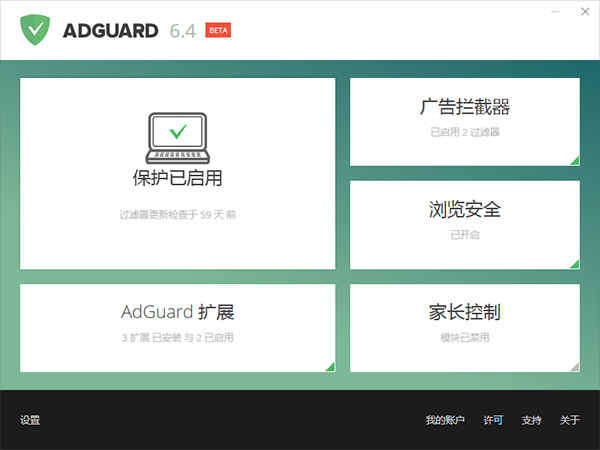Close the AdGuard window
The width and height of the screenshot is (600, 450).
click(583, 12)
